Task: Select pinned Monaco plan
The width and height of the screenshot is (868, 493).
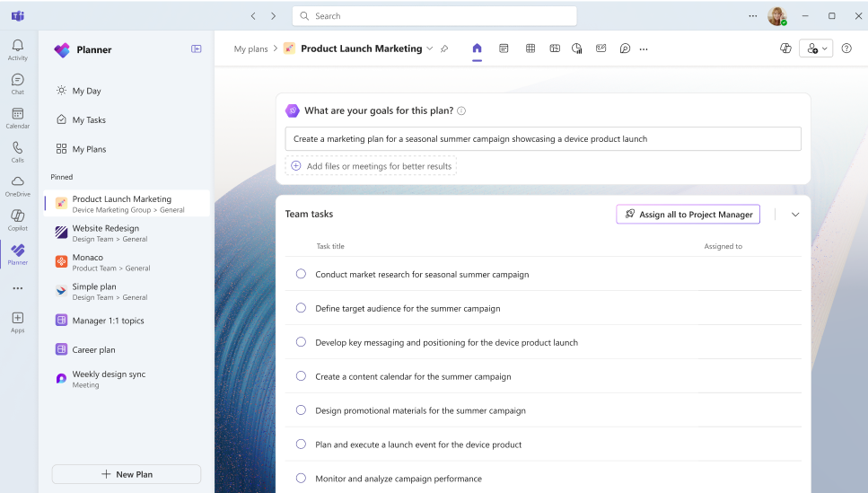Action: (x=127, y=262)
